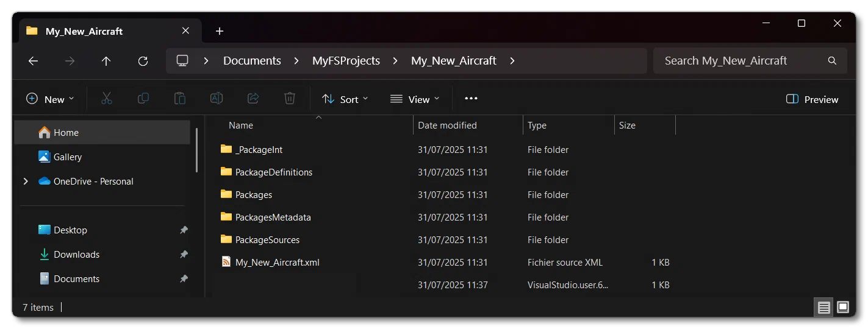Sort by the Size column header
This screenshot has width=868, height=329.
coord(627,126)
